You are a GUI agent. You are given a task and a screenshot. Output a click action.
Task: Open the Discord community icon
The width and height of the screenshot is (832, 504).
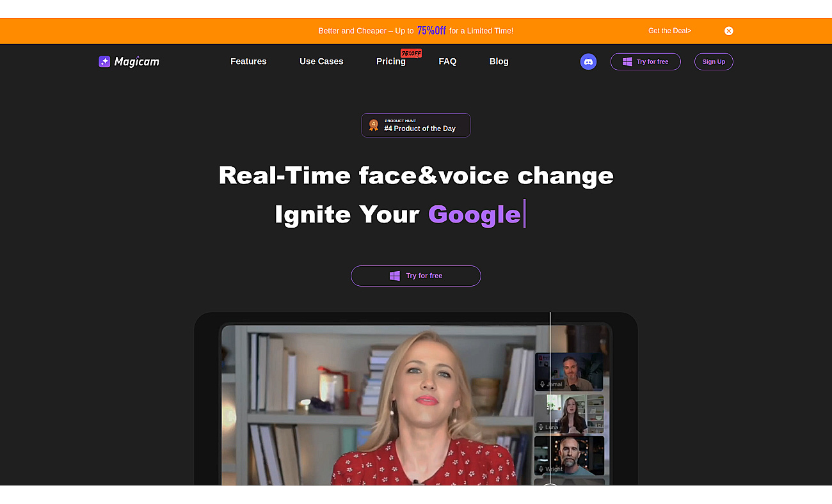click(x=588, y=61)
